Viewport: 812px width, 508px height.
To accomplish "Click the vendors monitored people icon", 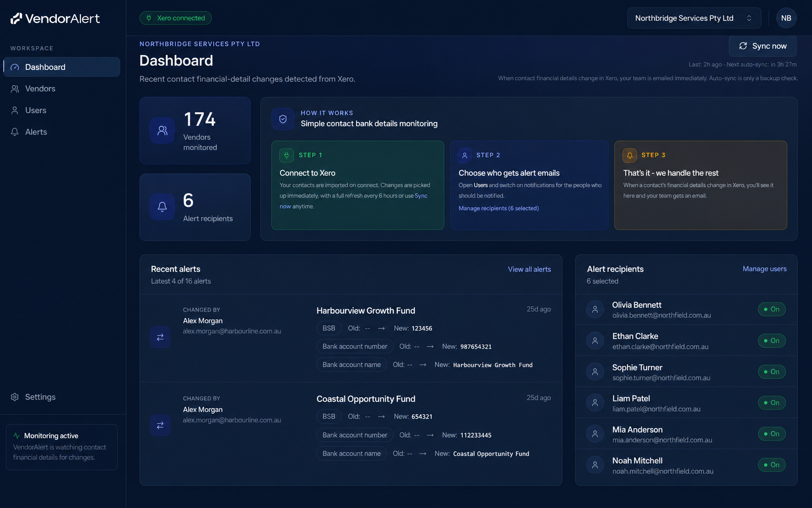I will pos(162,131).
